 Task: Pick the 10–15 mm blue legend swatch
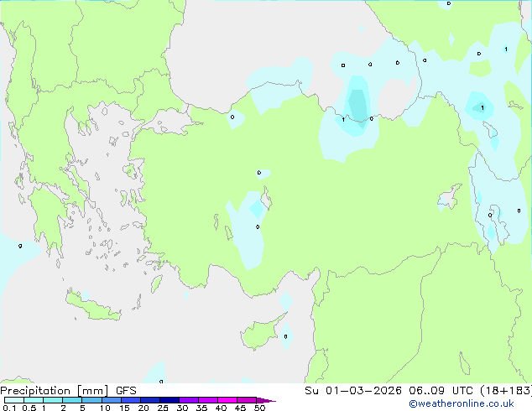pos(111,400)
